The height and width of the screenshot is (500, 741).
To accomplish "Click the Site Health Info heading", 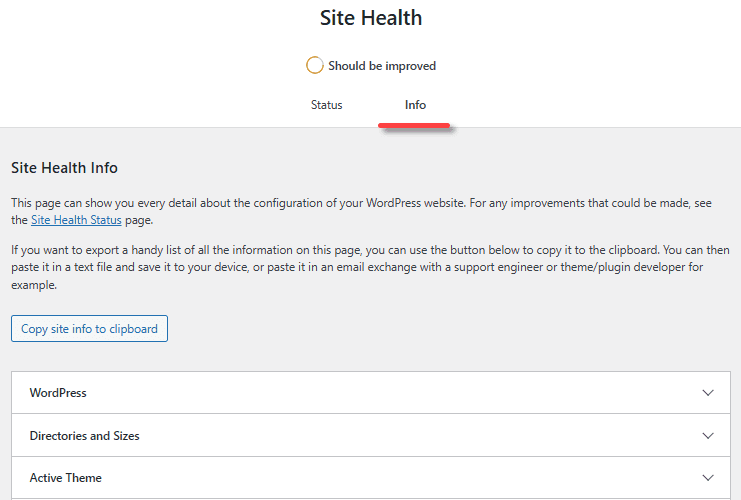I will pyautogui.click(x=64, y=168).
